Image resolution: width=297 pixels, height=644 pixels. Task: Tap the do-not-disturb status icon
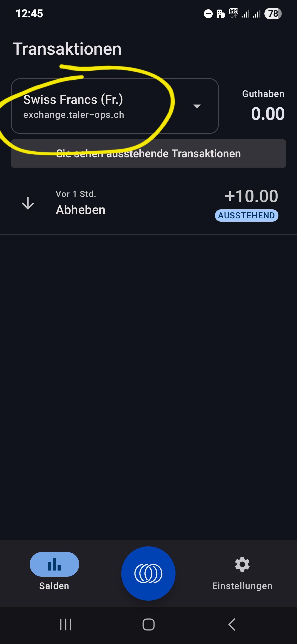[x=208, y=13]
